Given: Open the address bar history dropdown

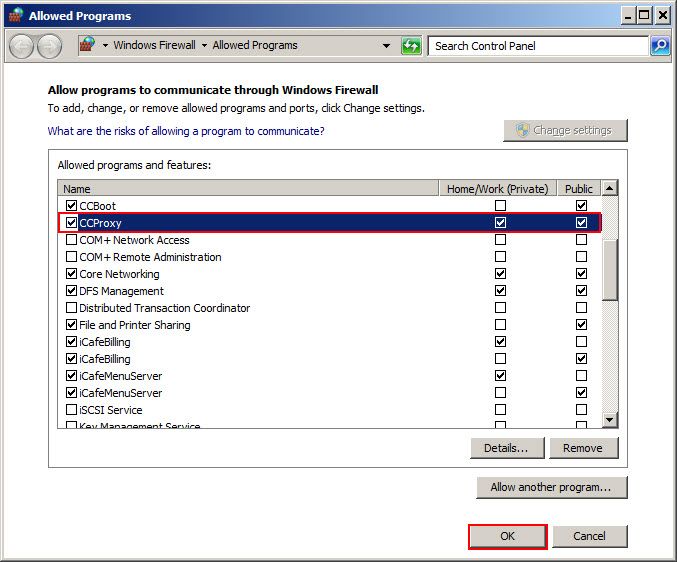Looking at the screenshot, I should tap(386, 45).
